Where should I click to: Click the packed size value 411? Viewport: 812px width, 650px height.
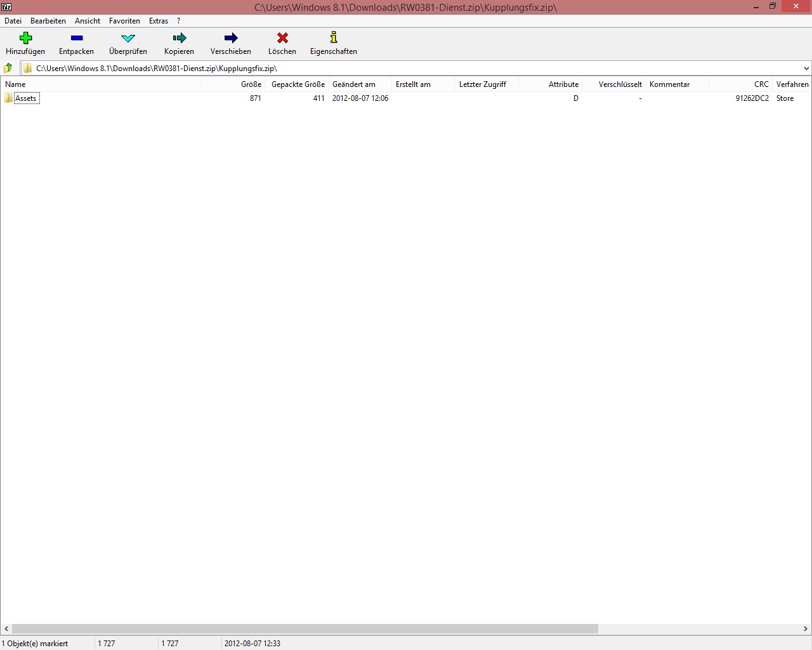point(319,98)
